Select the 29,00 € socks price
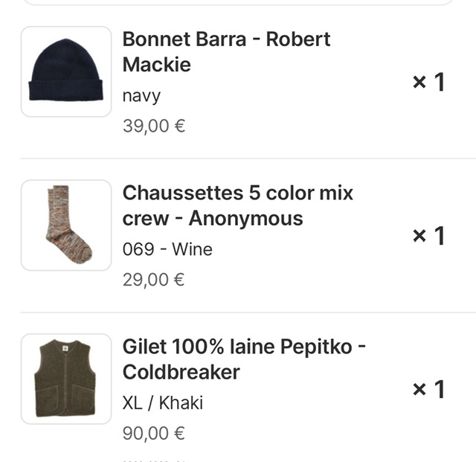476x462 pixels. (x=154, y=280)
